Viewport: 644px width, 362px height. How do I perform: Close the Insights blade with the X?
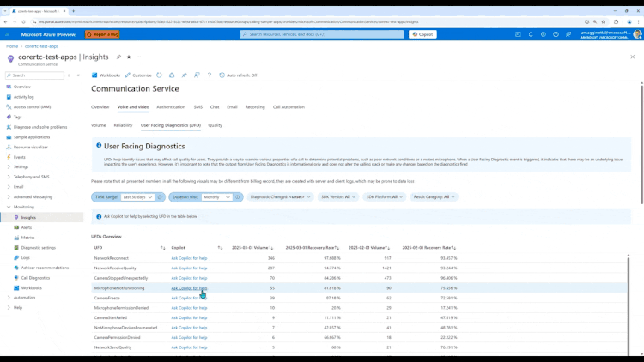coord(633,57)
